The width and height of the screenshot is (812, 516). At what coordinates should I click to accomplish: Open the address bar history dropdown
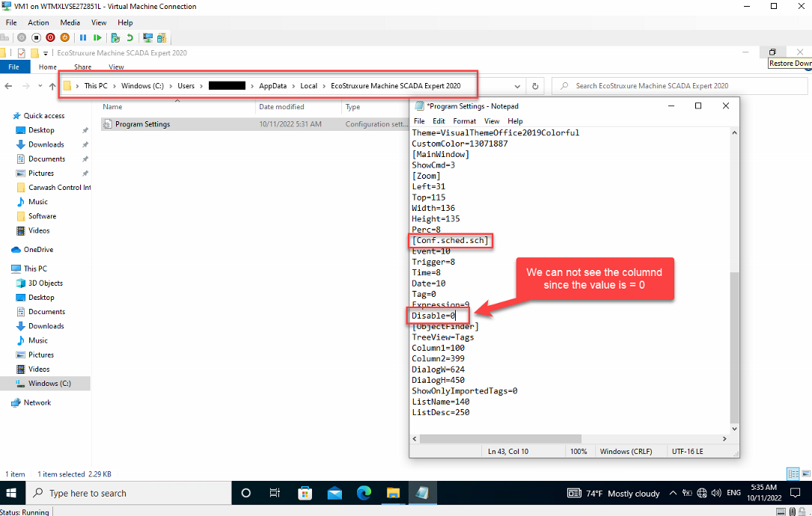click(517, 86)
